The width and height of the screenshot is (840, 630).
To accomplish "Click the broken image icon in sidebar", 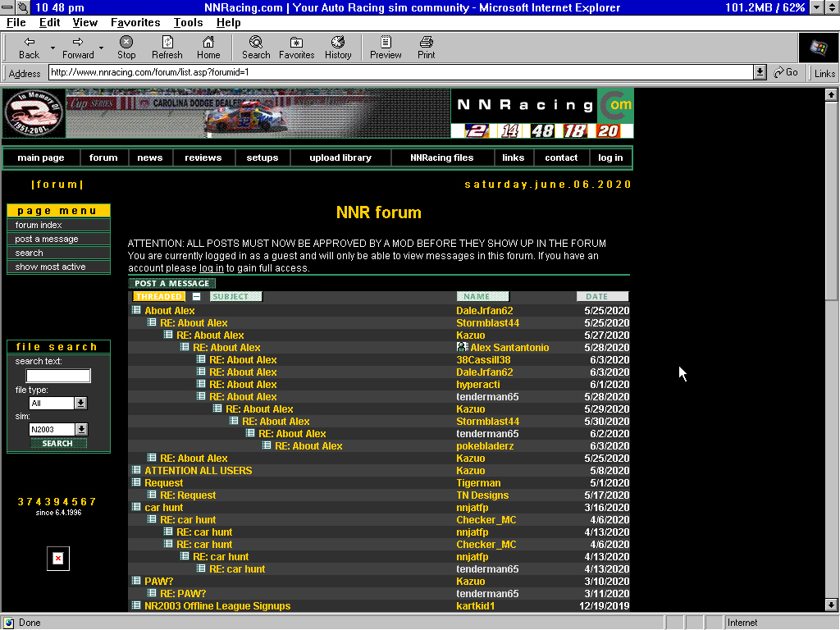I will tap(58, 558).
